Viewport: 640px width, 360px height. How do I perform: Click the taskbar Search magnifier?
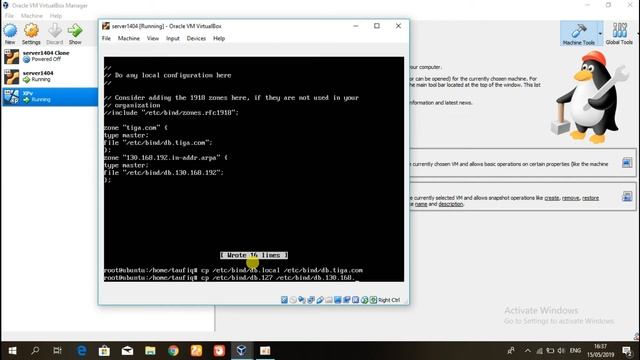[x=35, y=350]
